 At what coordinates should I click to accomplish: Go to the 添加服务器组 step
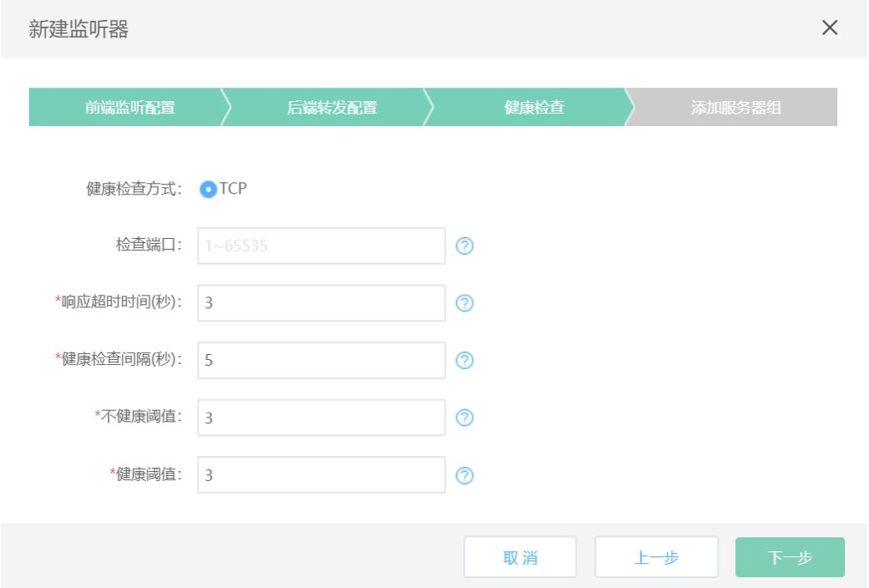736,107
